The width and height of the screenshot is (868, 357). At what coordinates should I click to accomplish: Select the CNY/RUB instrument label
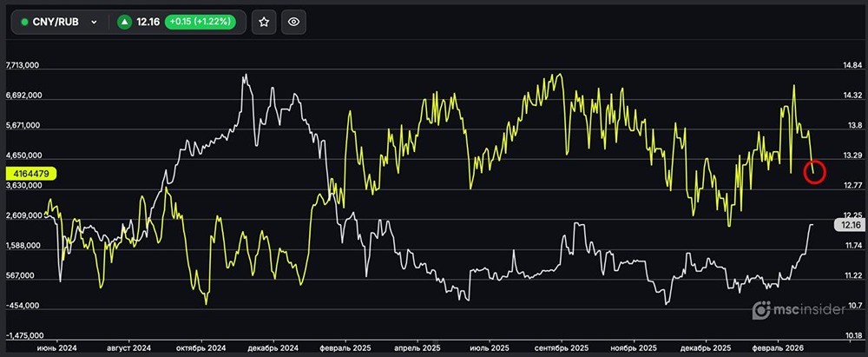[x=56, y=22]
